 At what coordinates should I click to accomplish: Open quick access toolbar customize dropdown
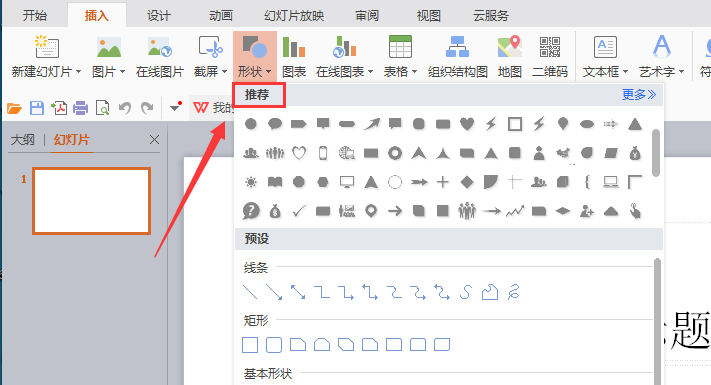[x=175, y=107]
